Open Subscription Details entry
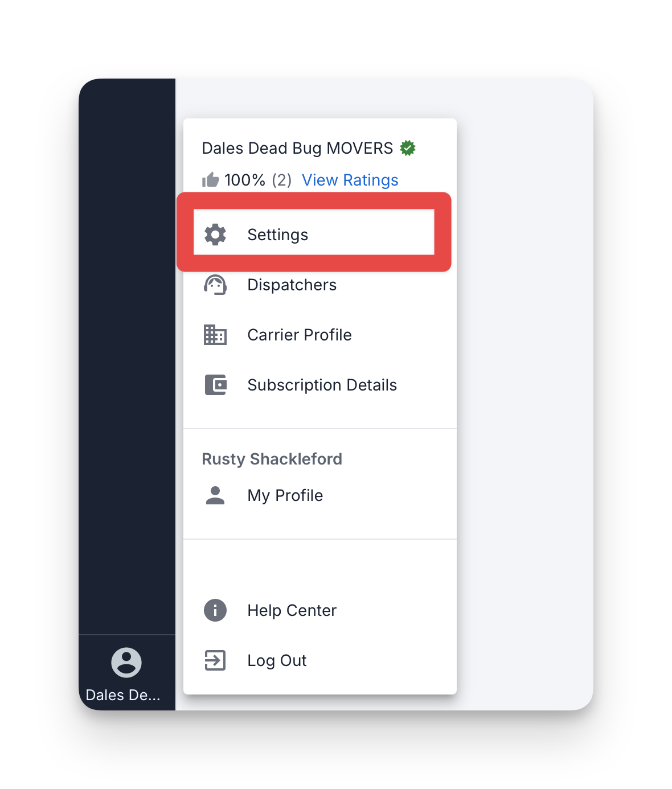The image size is (672, 789). 320,385
